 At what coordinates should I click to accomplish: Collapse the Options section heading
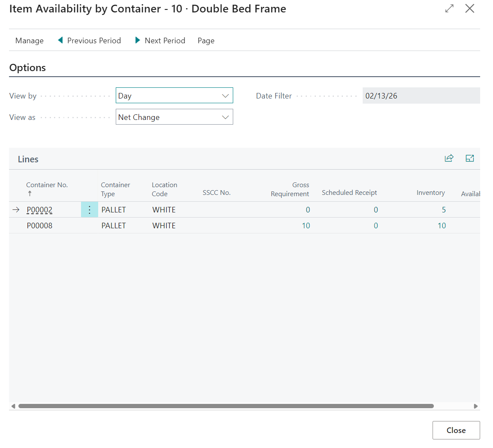click(27, 68)
